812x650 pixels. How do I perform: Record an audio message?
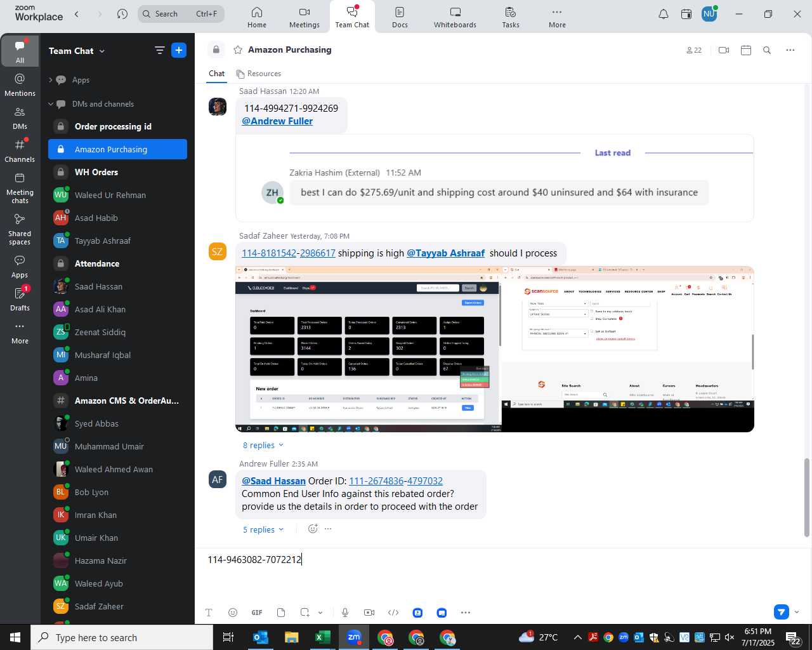click(x=345, y=613)
